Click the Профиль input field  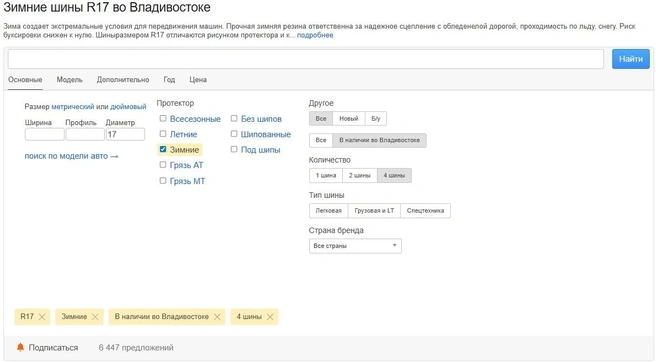[x=85, y=134]
